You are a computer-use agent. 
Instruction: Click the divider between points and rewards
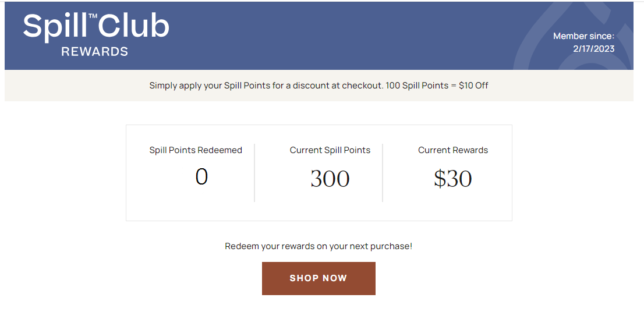[x=383, y=172]
